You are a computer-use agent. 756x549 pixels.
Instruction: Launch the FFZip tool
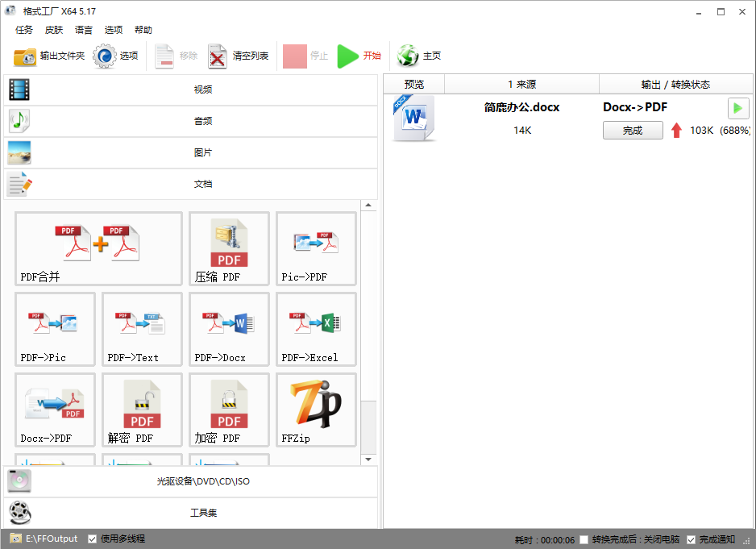coord(316,410)
